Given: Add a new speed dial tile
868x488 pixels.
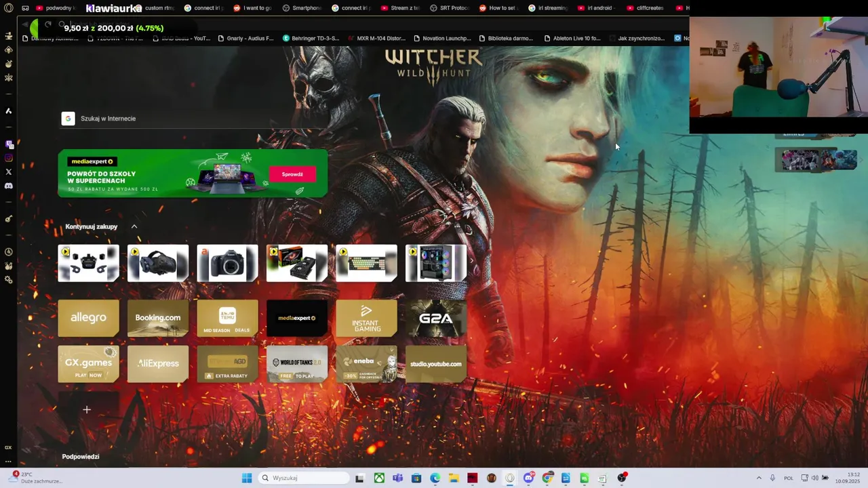Looking at the screenshot, I should point(87,409).
